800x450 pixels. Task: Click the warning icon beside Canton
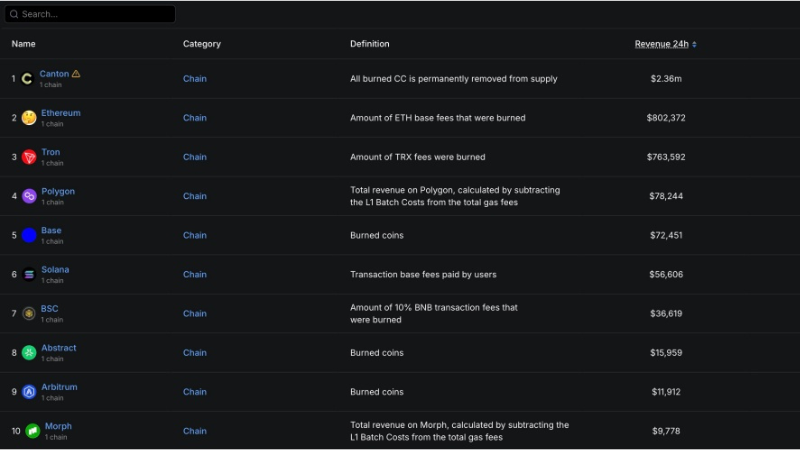coord(76,74)
